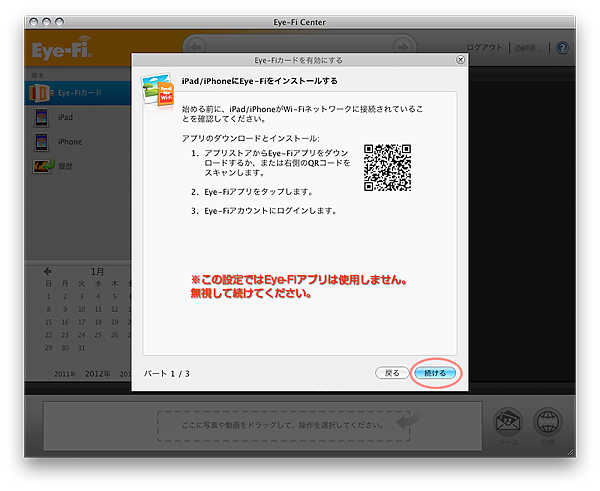
Task: Click the 戻る back button
Action: [392, 373]
